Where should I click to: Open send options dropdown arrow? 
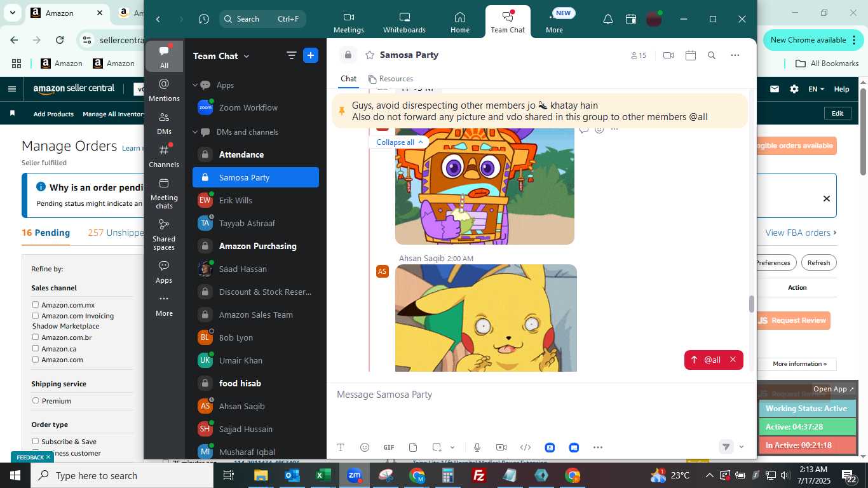pos(741,447)
